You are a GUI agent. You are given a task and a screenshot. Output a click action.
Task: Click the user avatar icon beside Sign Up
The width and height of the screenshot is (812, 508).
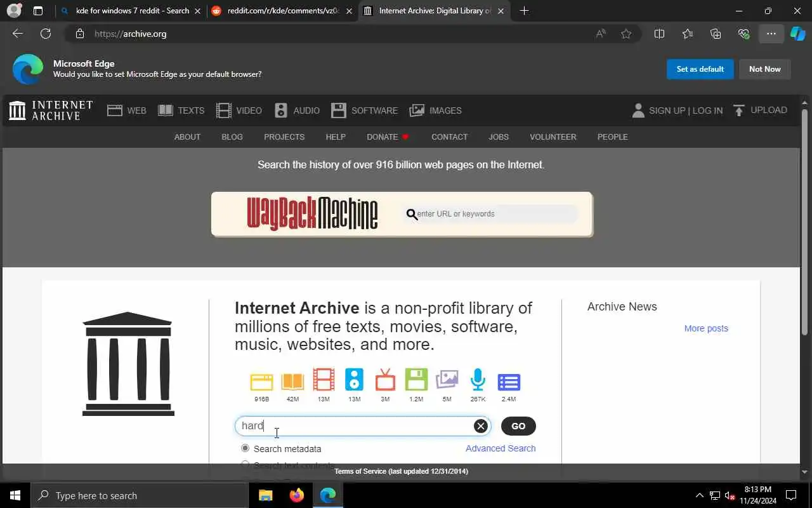pyautogui.click(x=638, y=110)
